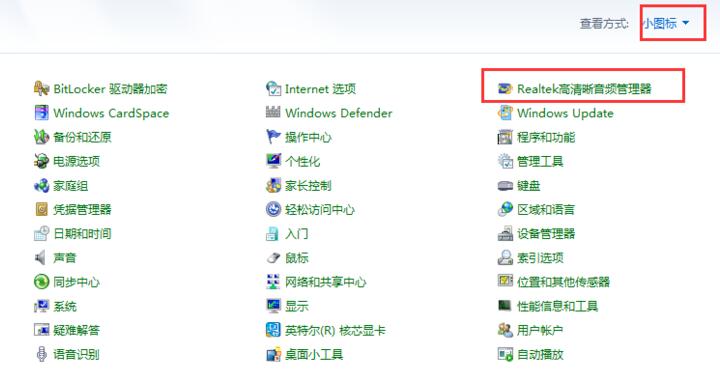Open Realtek高清晰音频管理器 link text
The image size is (720, 382).
click(584, 89)
